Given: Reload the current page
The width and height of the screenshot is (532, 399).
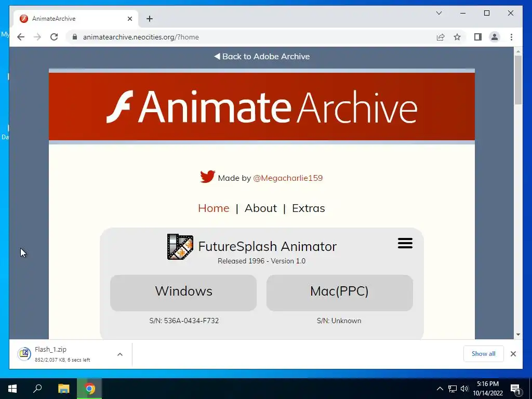Looking at the screenshot, I should [x=54, y=37].
